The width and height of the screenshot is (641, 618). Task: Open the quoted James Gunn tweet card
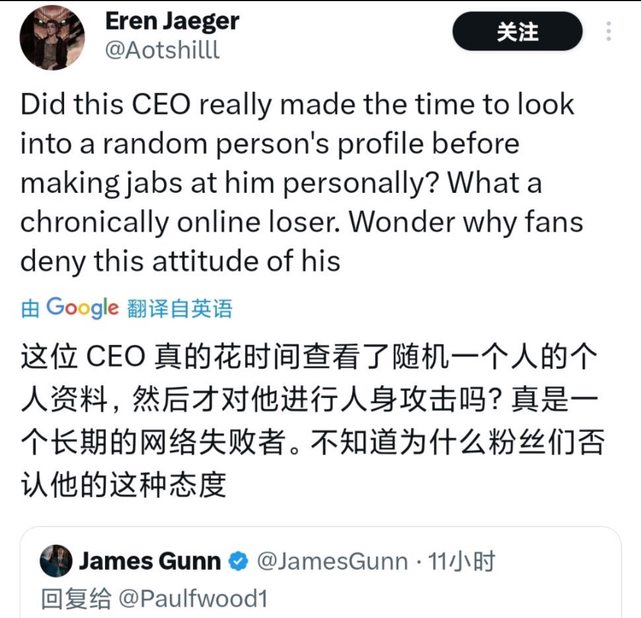(320, 572)
